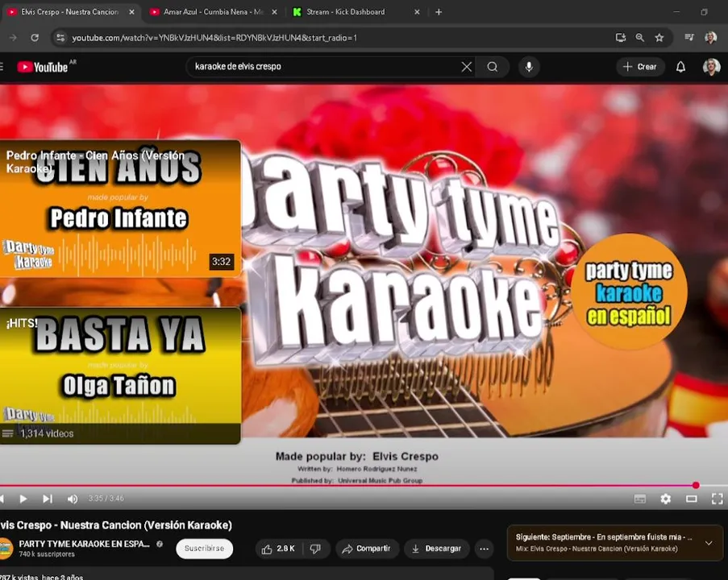Click the Crear create button
The height and width of the screenshot is (580, 728).
640,67
